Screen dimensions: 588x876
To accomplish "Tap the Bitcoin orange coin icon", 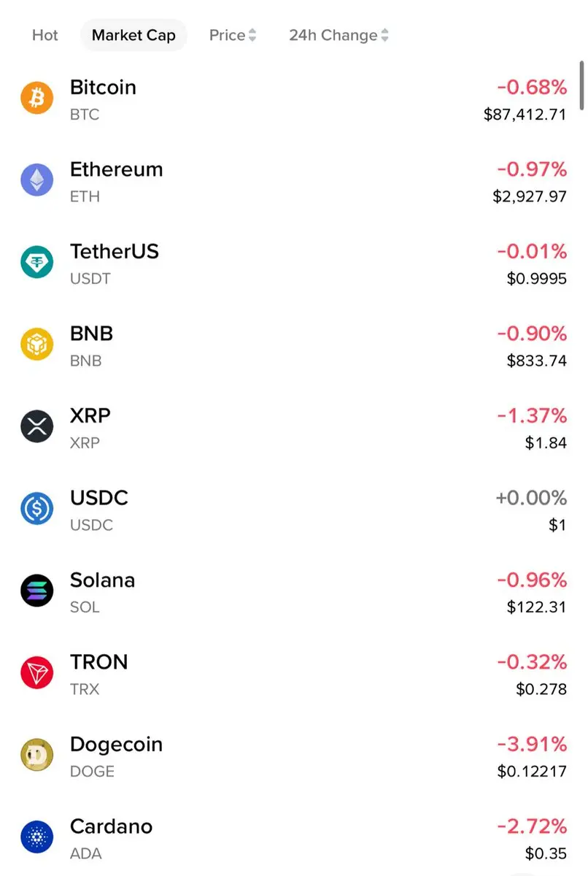I will pyautogui.click(x=36, y=98).
